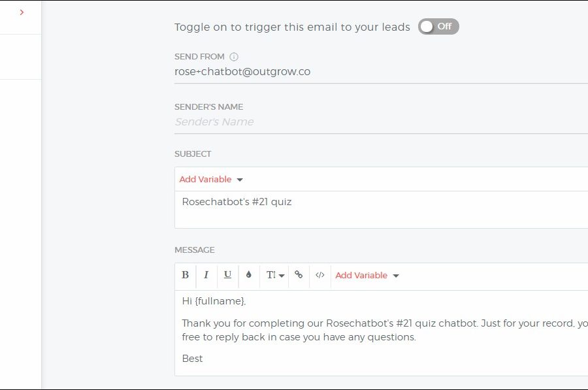Open Add Variable dropdown in Subject section
Viewport: 588px width, 390px height.
click(211, 179)
